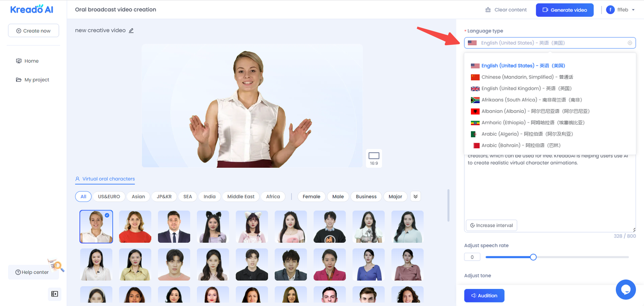Open My project in sidebar
Screen dimensions: 644x306
[x=33, y=80]
